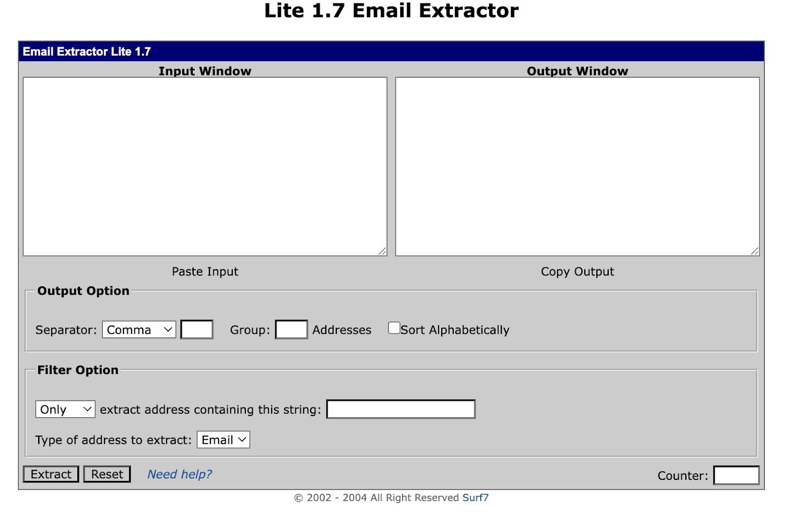Click the Output Window resize handle
Viewport: 803px width, 532px height.
click(x=755, y=251)
